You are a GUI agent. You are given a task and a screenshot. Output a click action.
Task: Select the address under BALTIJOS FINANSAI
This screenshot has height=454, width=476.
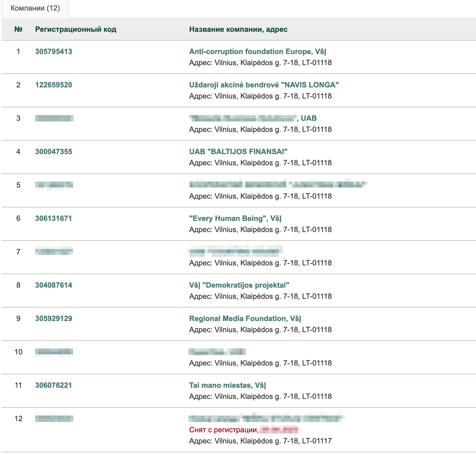pos(260,163)
